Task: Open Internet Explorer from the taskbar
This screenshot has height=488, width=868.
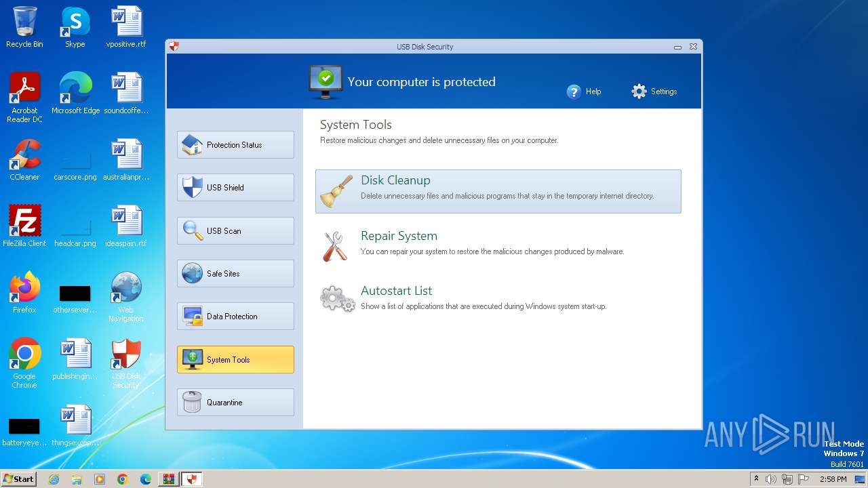Action: pos(54,479)
